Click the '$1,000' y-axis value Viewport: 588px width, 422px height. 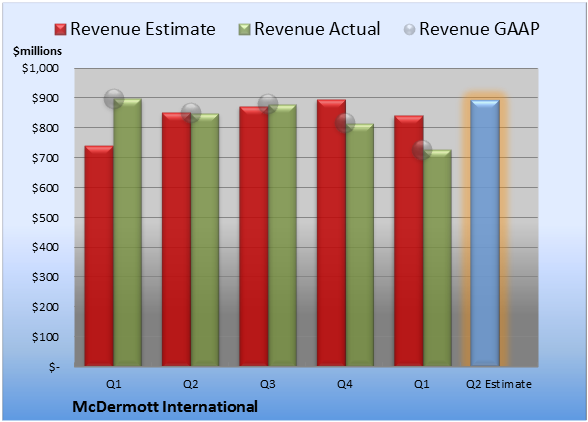pos(40,68)
